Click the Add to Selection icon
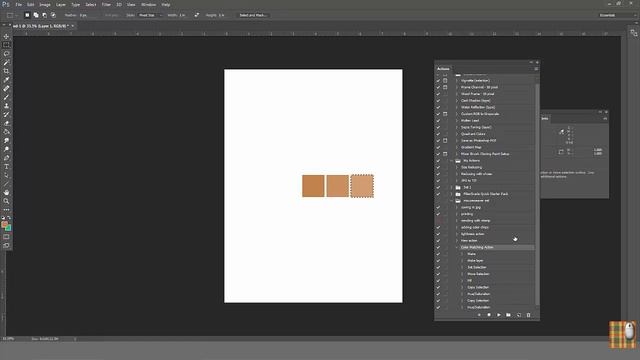The image size is (640, 360). coord(36,15)
